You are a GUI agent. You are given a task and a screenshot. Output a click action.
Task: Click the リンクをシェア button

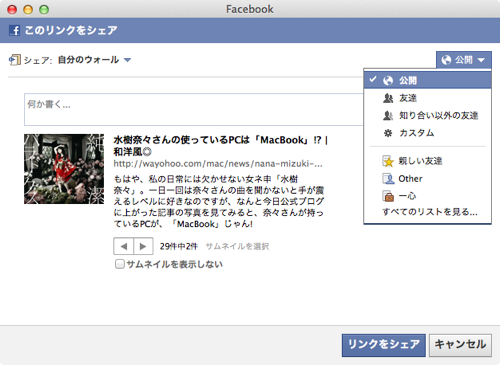(384, 345)
